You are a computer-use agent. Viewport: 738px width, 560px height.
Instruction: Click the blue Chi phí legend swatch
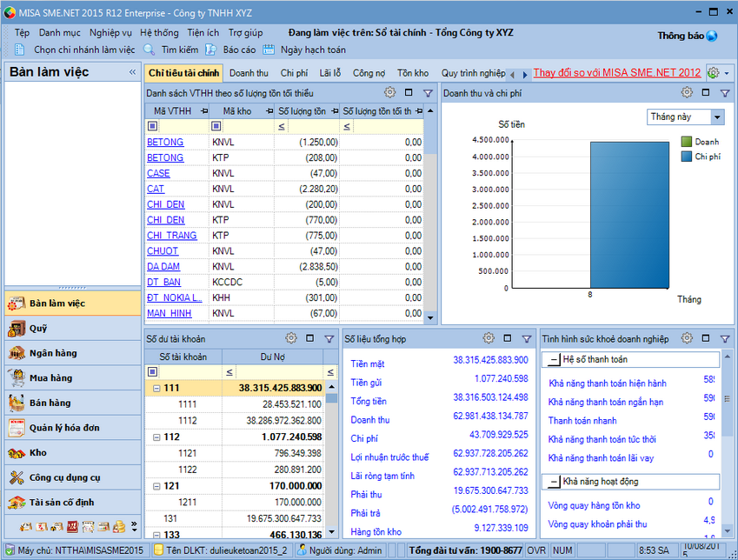(687, 157)
